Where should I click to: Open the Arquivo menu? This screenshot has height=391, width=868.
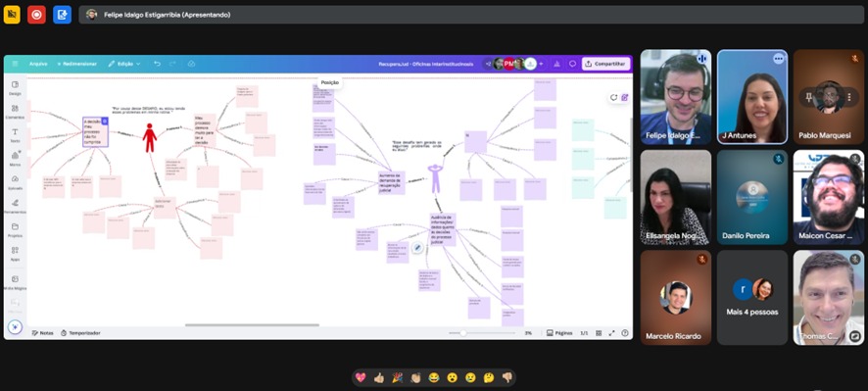[x=38, y=64]
